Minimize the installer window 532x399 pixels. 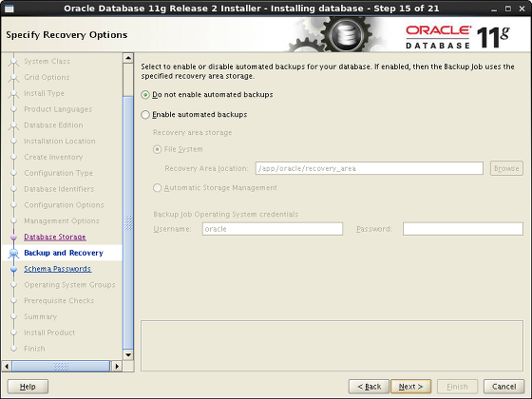[x=494, y=9]
